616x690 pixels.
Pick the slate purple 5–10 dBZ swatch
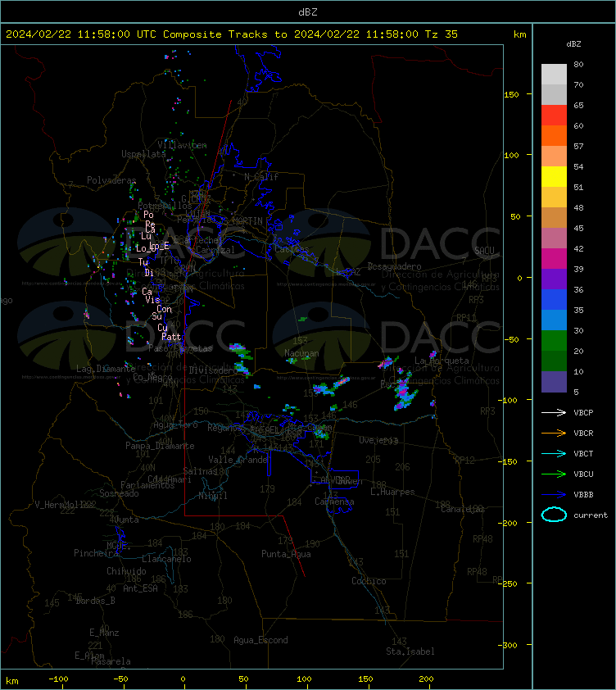click(x=554, y=382)
